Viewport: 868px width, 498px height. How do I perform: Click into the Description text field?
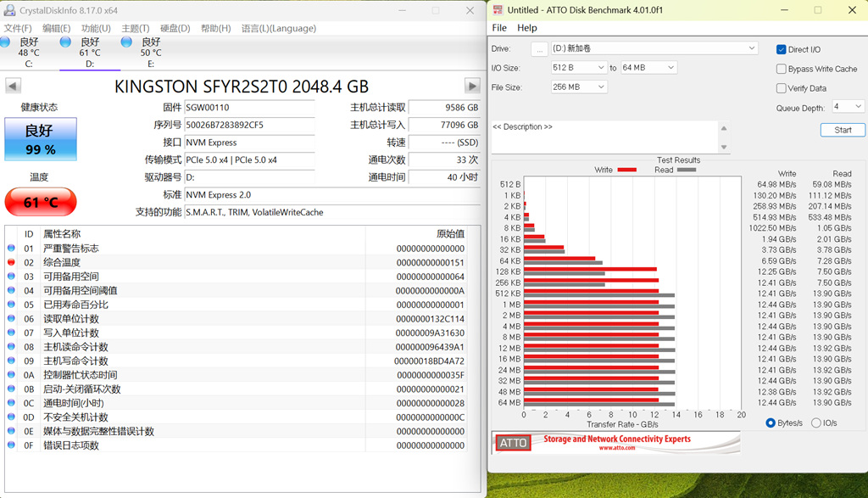point(604,137)
